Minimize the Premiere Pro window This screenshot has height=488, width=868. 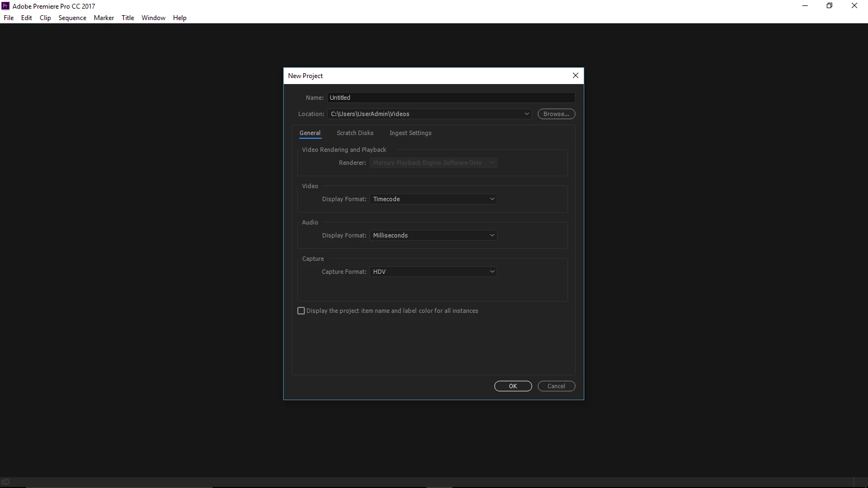click(805, 6)
